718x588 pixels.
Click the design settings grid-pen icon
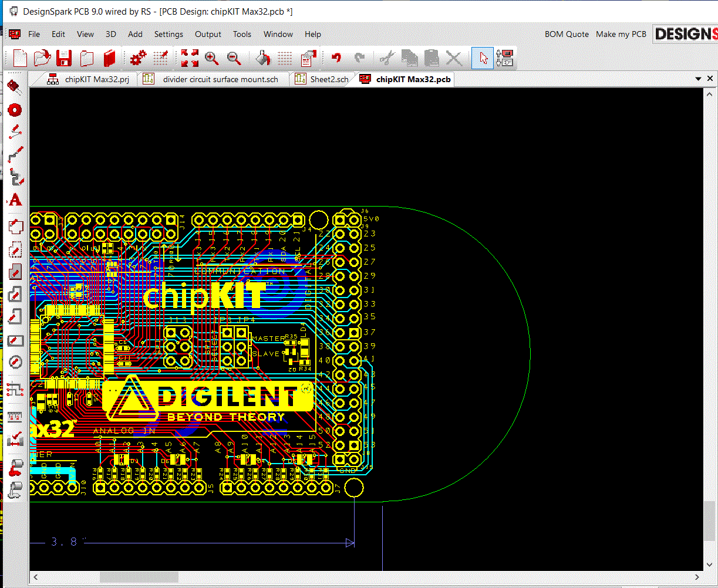[x=160, y=58]
